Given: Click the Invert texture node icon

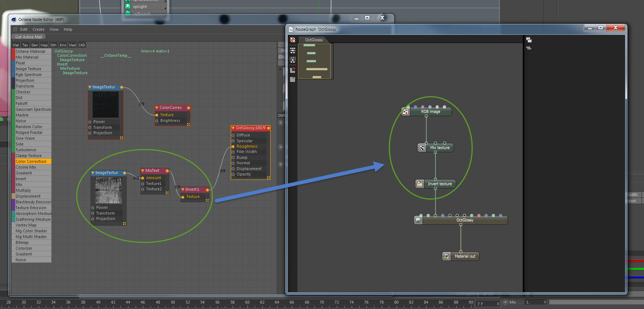Looking at the screenshot, I should pos(420,184).
